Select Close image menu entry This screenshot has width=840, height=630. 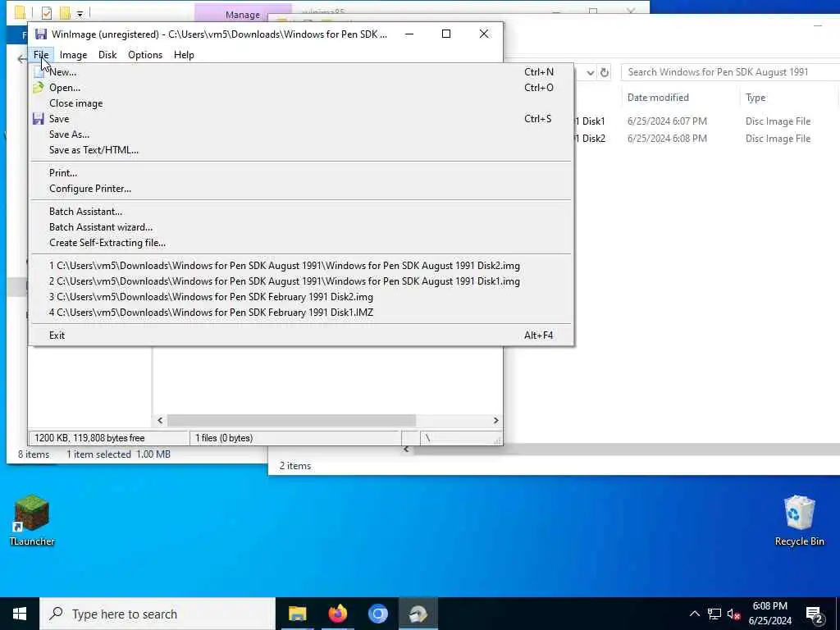(301, 103)
